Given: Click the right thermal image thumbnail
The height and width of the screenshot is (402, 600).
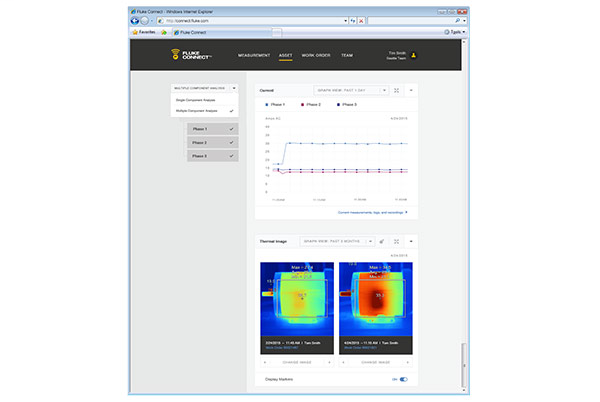Looking at the screenshot, I should pyautogui.click(x=375, y=300).
